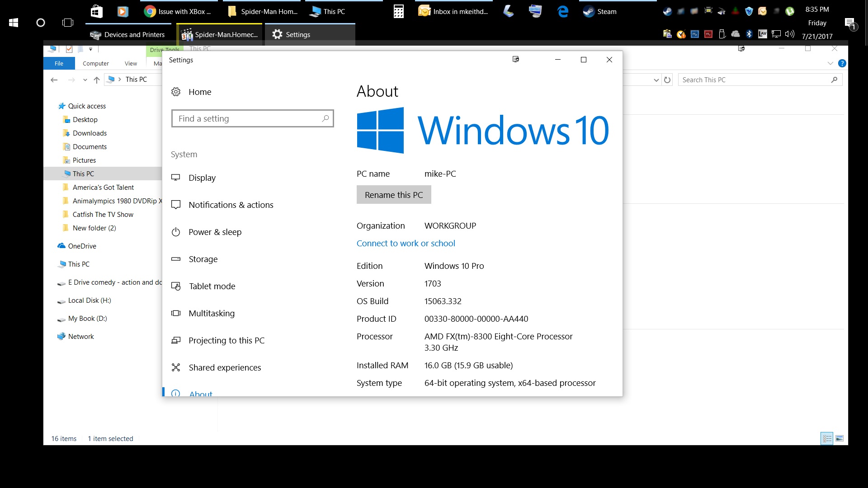Switch to details view in File Explorer
868x488 pixels.
[x=827, y=438]
